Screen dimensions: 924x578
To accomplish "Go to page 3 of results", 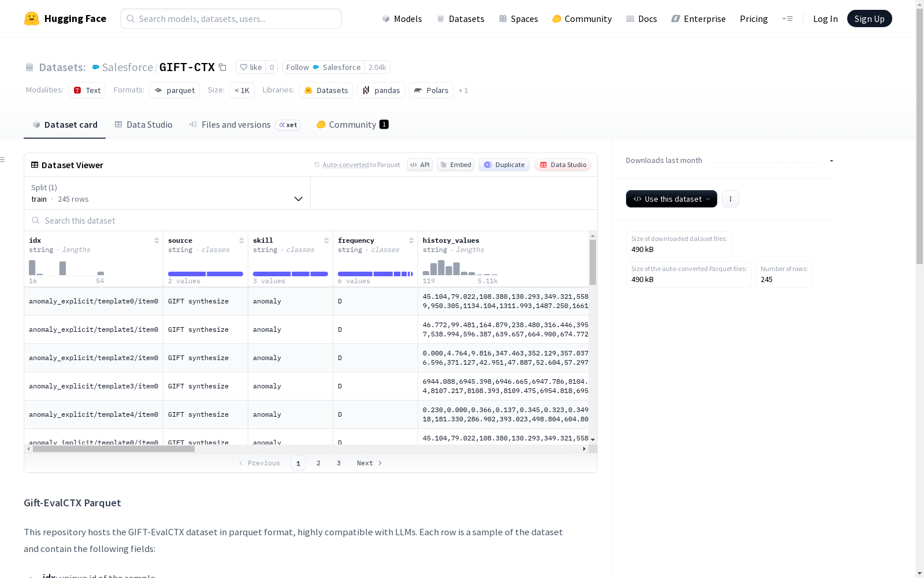I will coord(338,463).
